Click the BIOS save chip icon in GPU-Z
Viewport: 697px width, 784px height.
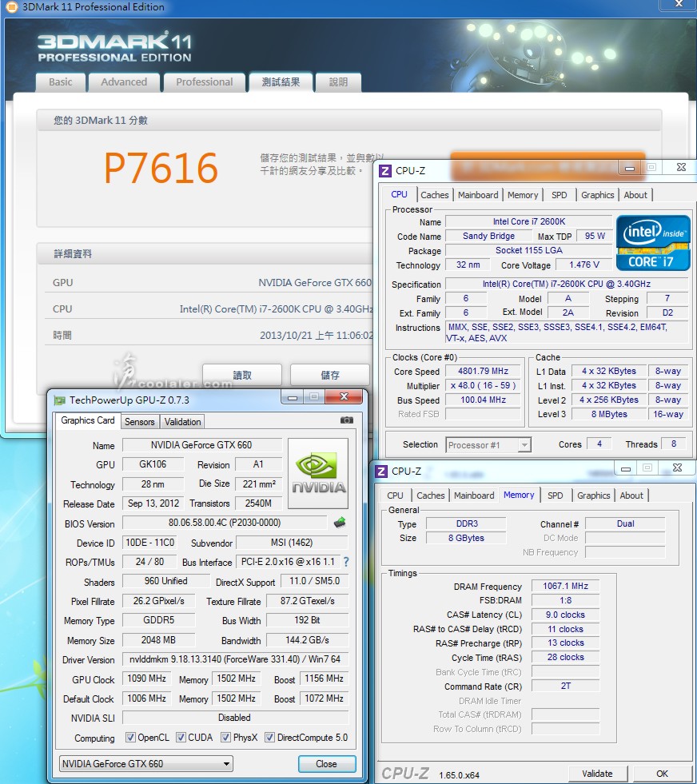(x=340, y=523)
